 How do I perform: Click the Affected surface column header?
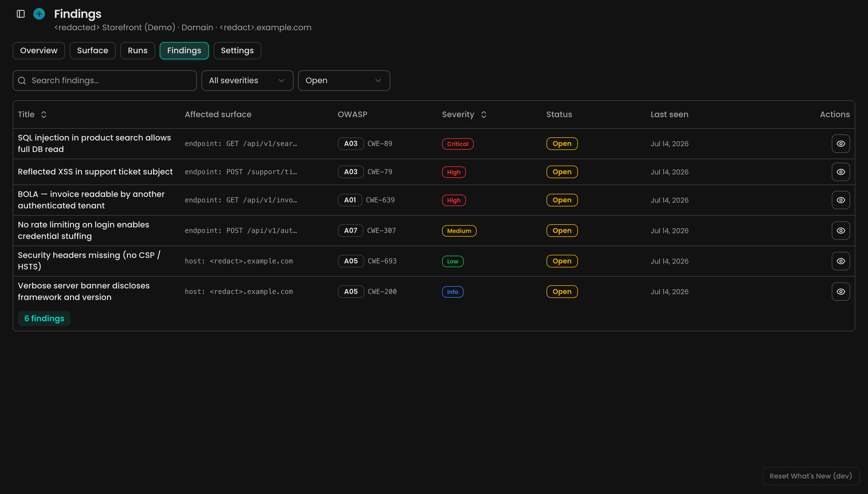click(218, 114)
